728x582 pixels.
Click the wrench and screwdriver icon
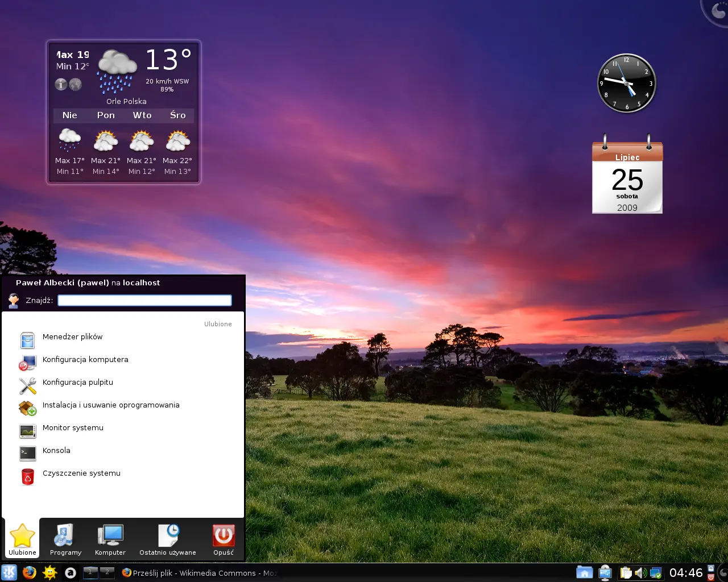28,385
